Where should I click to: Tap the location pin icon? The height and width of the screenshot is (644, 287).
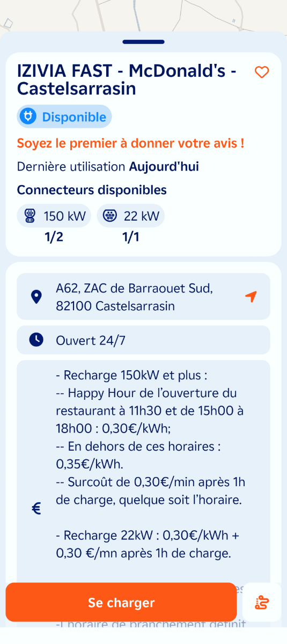tap(36, 296)
